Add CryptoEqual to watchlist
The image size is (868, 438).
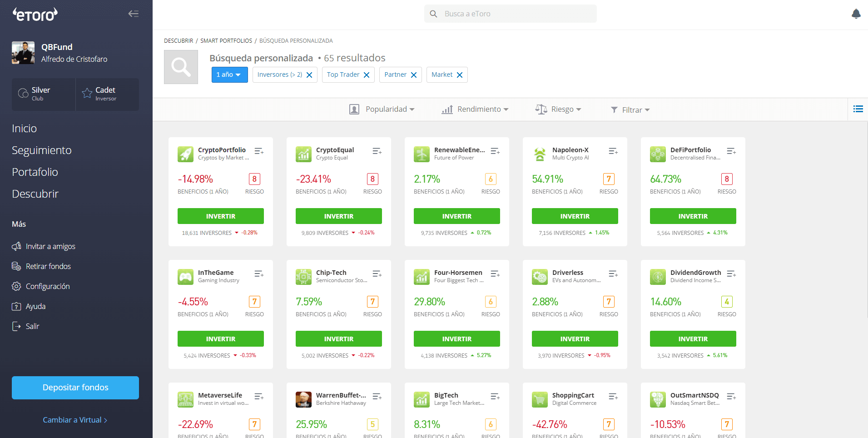(x=377, y=151)
